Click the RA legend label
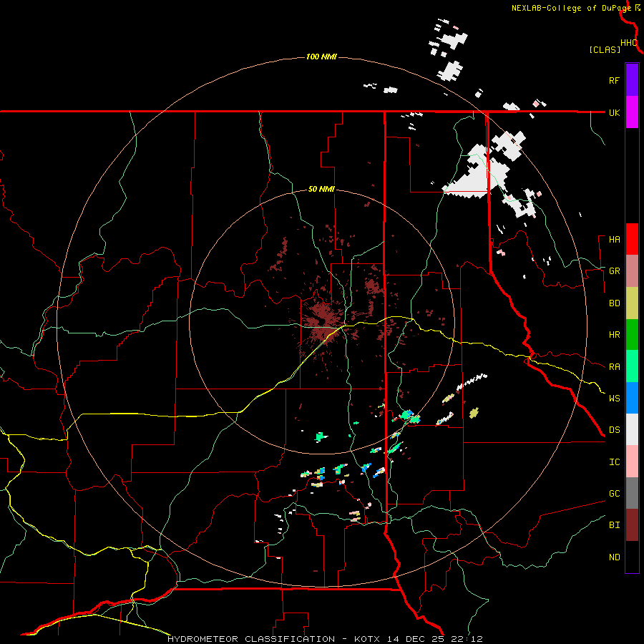Screen dimensions: 644x644 [614, 367]
